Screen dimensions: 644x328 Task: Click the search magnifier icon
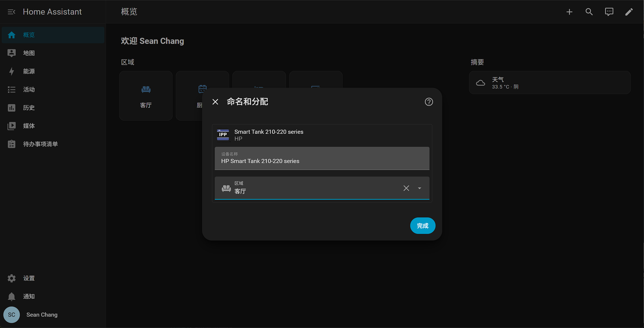pyautogui.click(x=589, y=12)
